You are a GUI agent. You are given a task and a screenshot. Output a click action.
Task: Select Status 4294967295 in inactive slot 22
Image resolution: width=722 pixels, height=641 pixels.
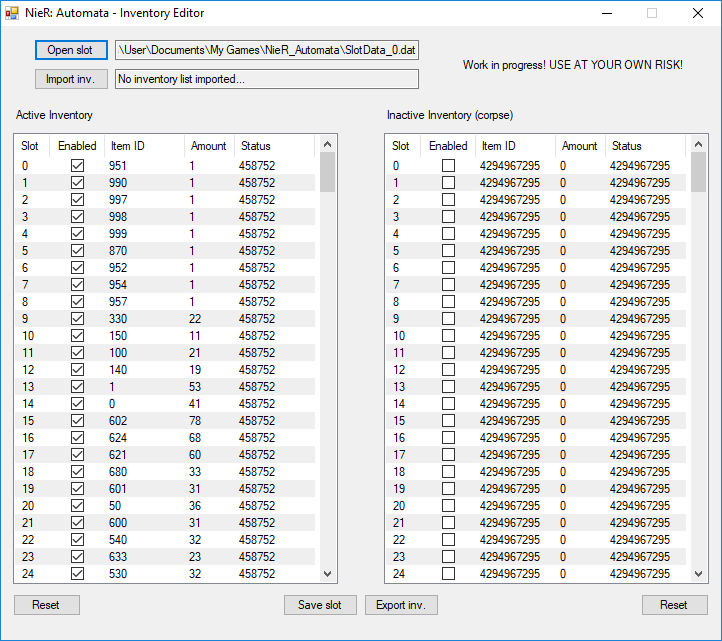640,540
